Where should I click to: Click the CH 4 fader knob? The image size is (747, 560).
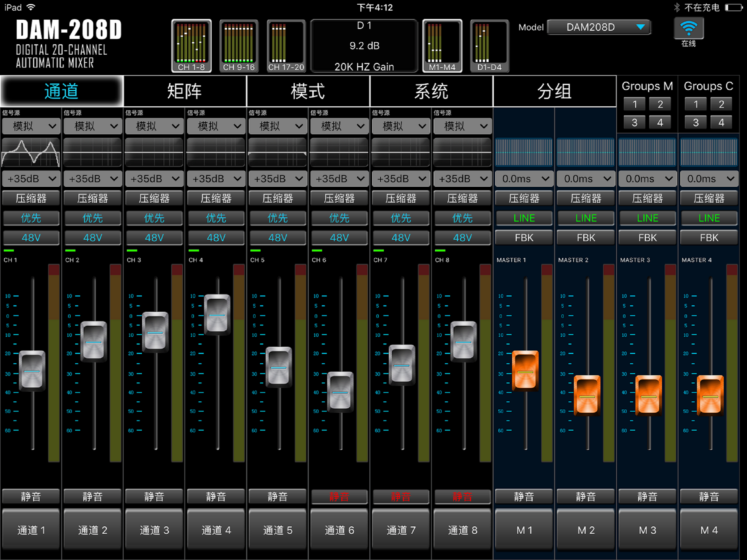(x=217, y=315)
